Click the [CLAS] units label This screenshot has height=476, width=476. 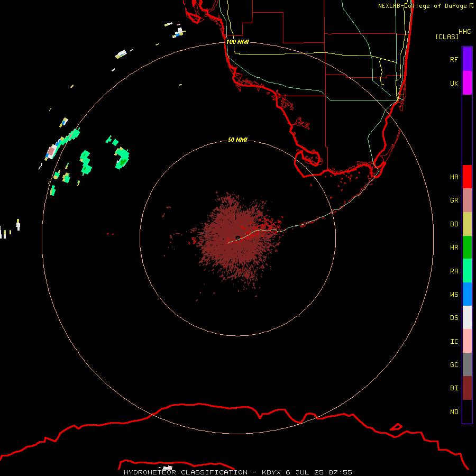pyautogui.click(x=447, y=36)
